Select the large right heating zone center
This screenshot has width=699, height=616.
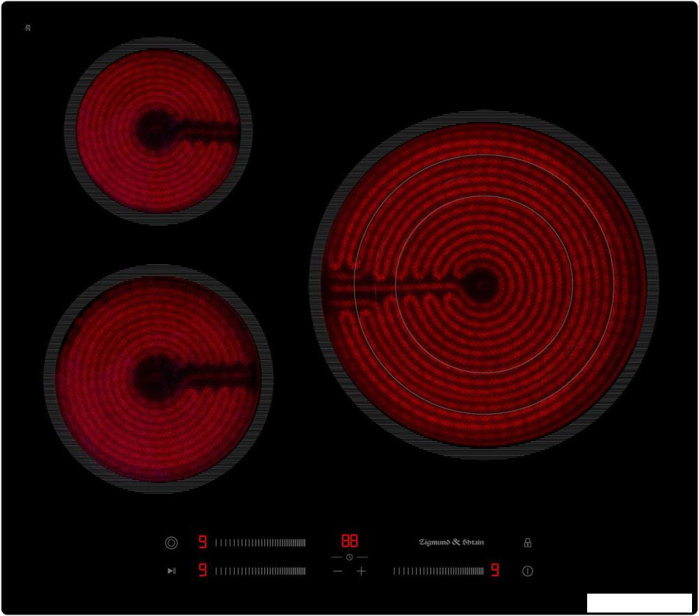[483, 285]
